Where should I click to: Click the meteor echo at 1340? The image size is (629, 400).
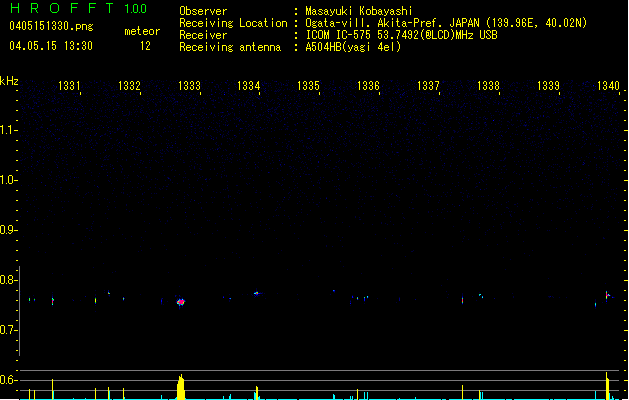[x=608, y=296]
